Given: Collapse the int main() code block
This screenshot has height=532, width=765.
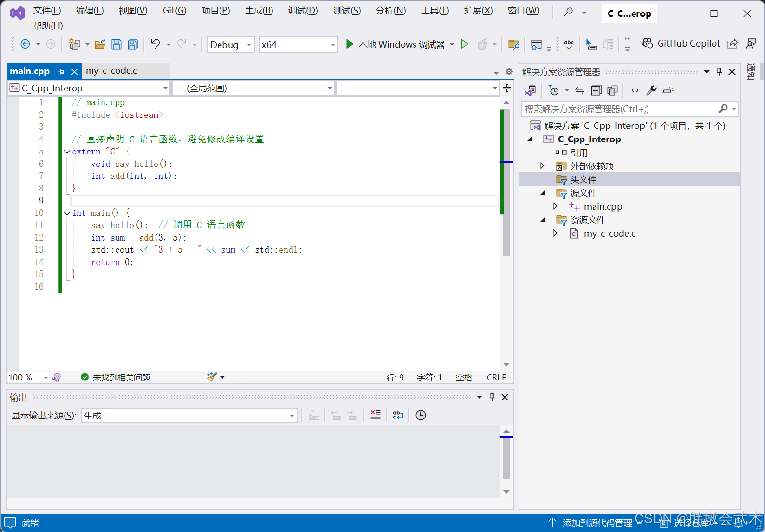Looking at the screenshot, I should (x=67, y=213).
